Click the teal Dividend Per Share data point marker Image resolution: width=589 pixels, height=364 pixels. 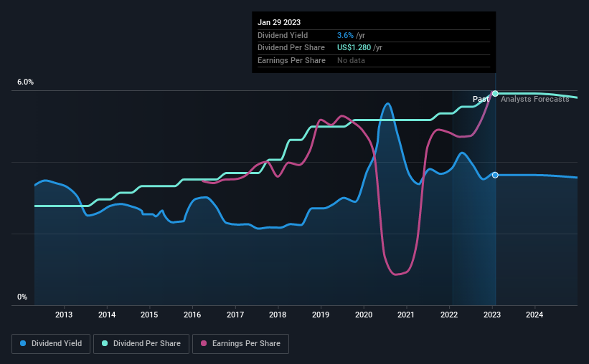click(495, 93)
